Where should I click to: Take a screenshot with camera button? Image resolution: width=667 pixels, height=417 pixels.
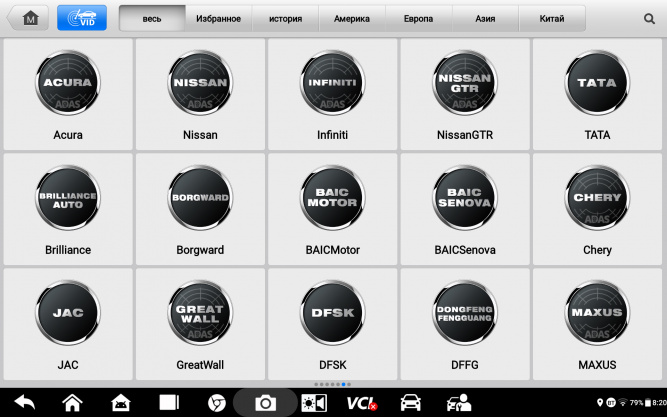pos(265,403)
